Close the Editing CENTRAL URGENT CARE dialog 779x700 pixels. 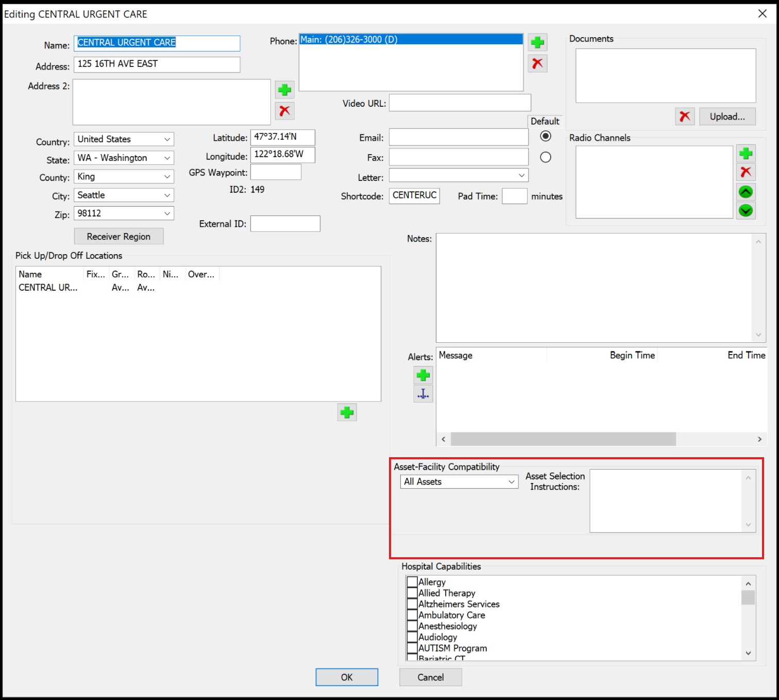coord(763,14)
